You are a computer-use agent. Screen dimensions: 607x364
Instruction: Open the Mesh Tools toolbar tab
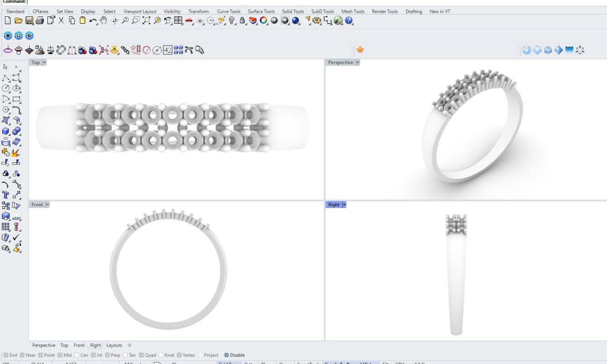352,11
